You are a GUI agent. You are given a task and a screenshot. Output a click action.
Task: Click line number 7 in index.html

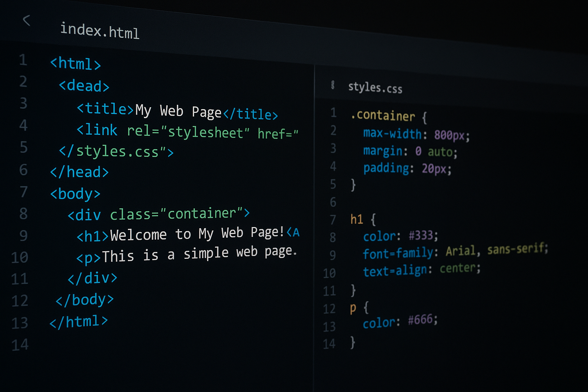pos(24,191)
